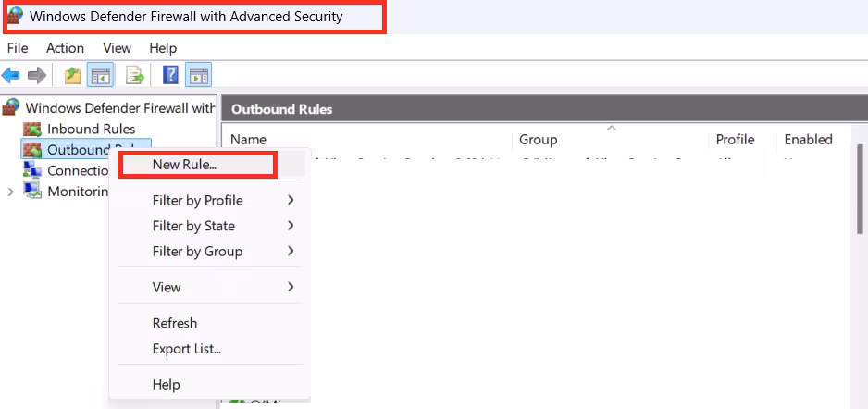Select Windows Defender Firewall root tree node
Screen dimensions: 868x409
120,108
